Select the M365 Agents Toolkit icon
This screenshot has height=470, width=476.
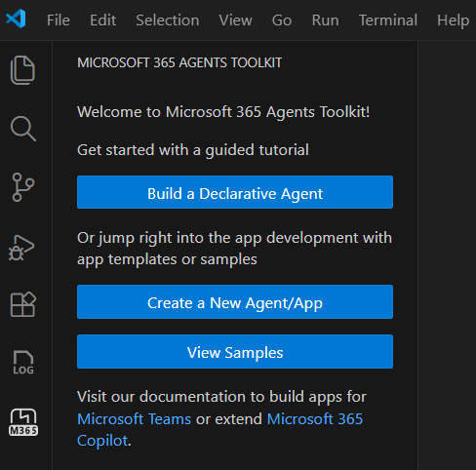click(23, 422)
